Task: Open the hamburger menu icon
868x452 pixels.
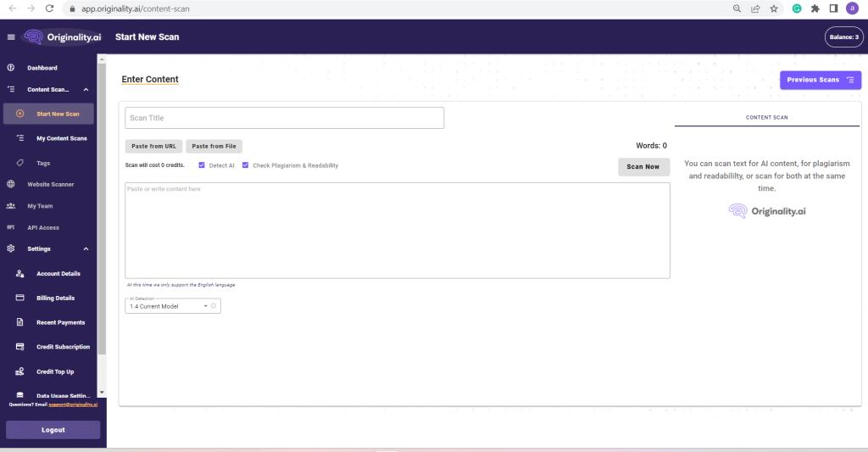Action: click(x=11, y=37)
